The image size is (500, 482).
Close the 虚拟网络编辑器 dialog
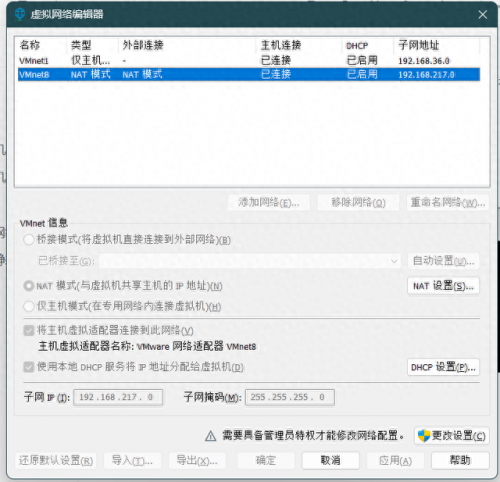point(482,14)
